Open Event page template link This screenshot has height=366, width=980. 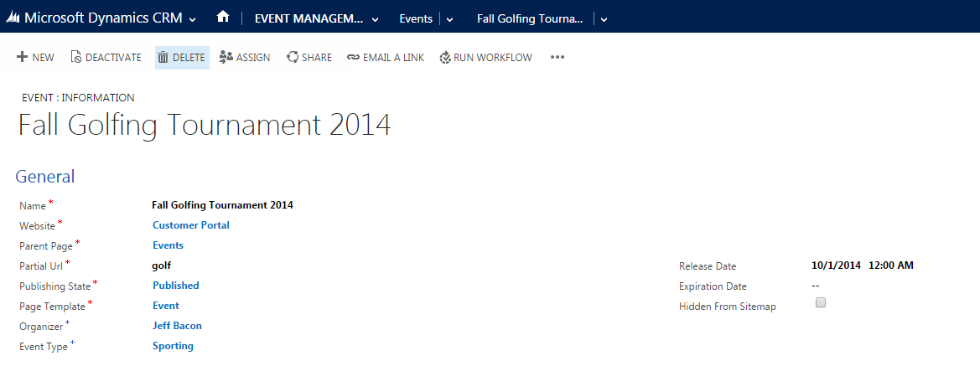[166, 306]
